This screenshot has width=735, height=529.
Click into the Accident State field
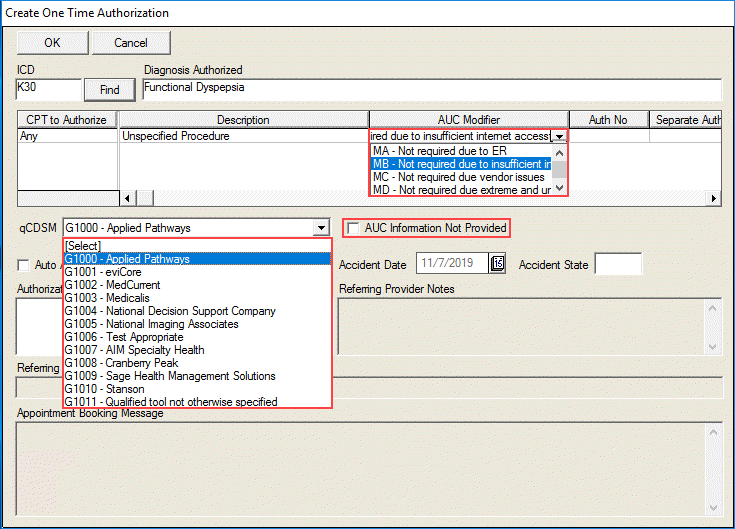coord(618,264)
